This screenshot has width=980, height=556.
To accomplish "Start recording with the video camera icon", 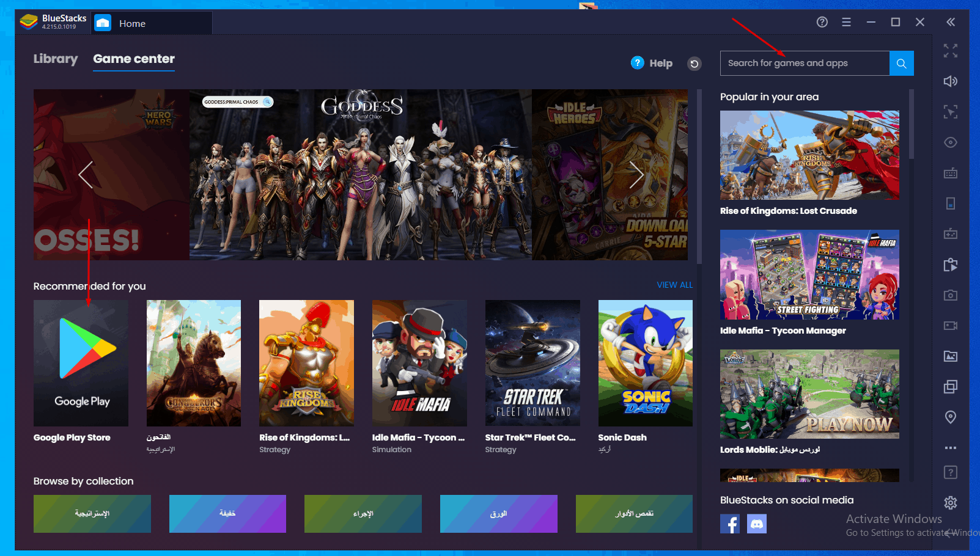I will [950, 326].
